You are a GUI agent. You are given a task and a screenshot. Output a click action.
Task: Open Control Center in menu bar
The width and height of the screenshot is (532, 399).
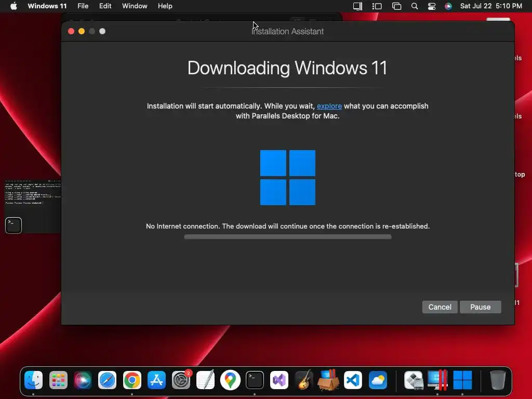point(432,6)
